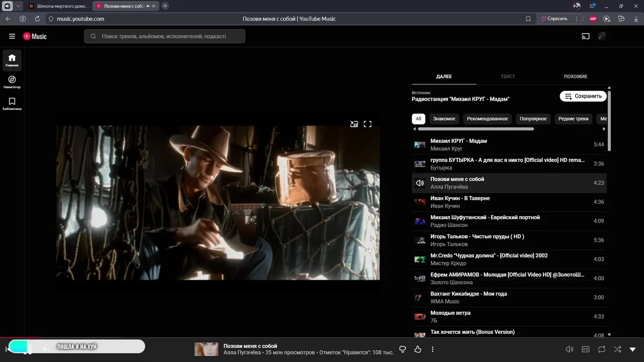644x362 pixels.
Task: Open the browser extensions menu
Action: pos(621,19)
